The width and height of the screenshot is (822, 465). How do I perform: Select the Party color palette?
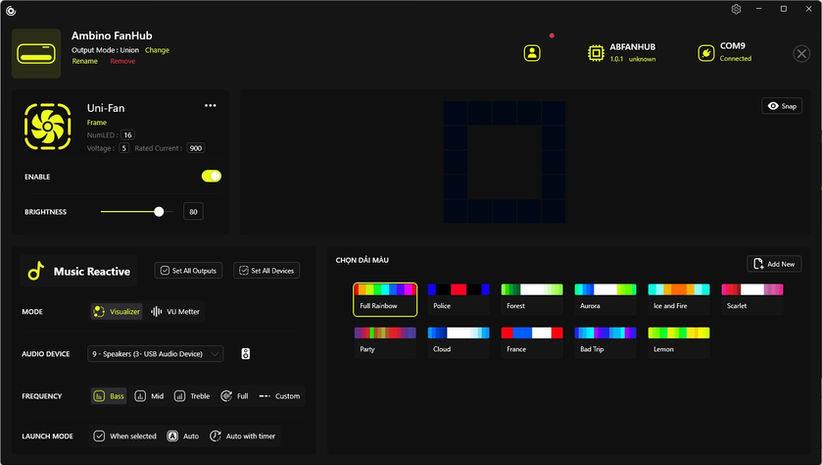pyautogui.click(x=385, y=342)
